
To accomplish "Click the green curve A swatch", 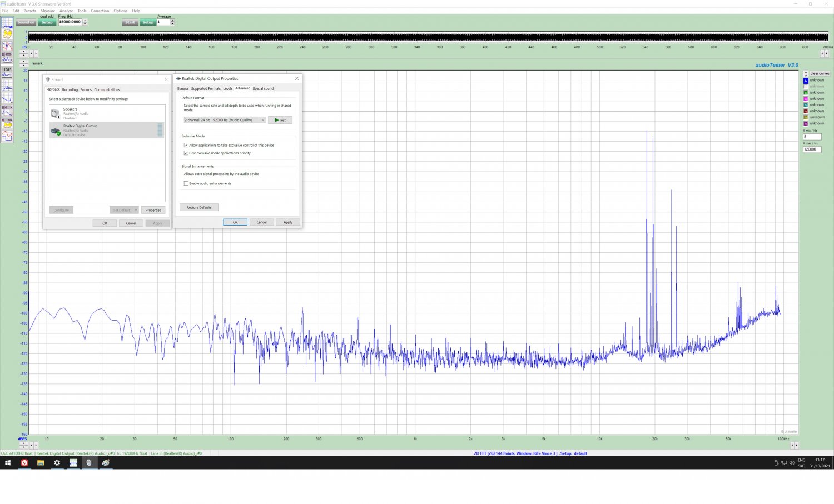I will pyautogui.click(x=806, y=93).
